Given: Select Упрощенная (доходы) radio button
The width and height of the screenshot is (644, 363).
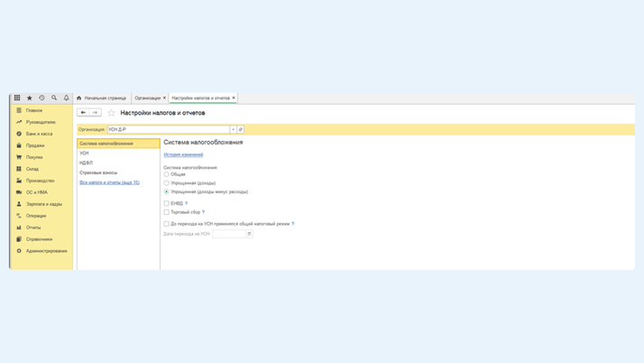Looking at the screenshot, I should tap(166, 183).
